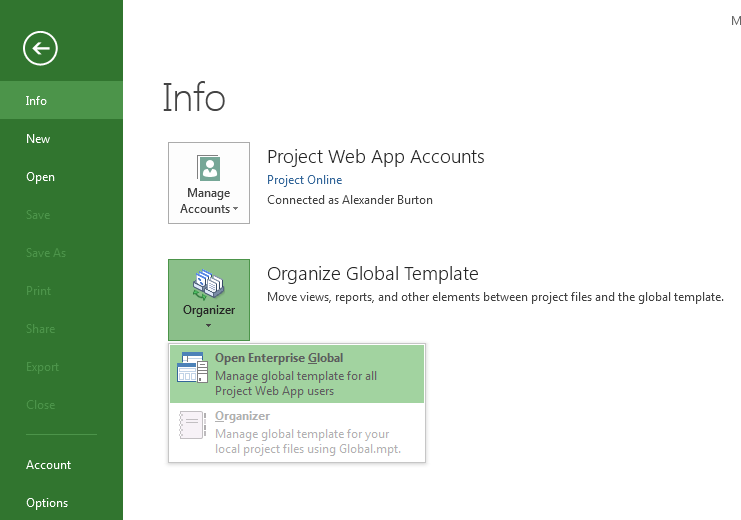The image size is (741, 520).
Task: Select Share in the backstage sidebar
Action: [61, 329]
